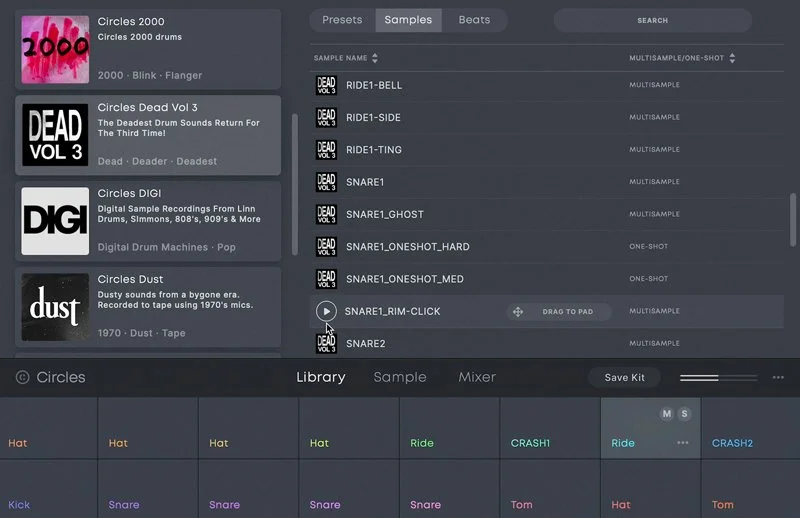Click the SNARE1 Dead Vol 3 icon
Screen dimensions: 800x518
[x=326, y=182]
